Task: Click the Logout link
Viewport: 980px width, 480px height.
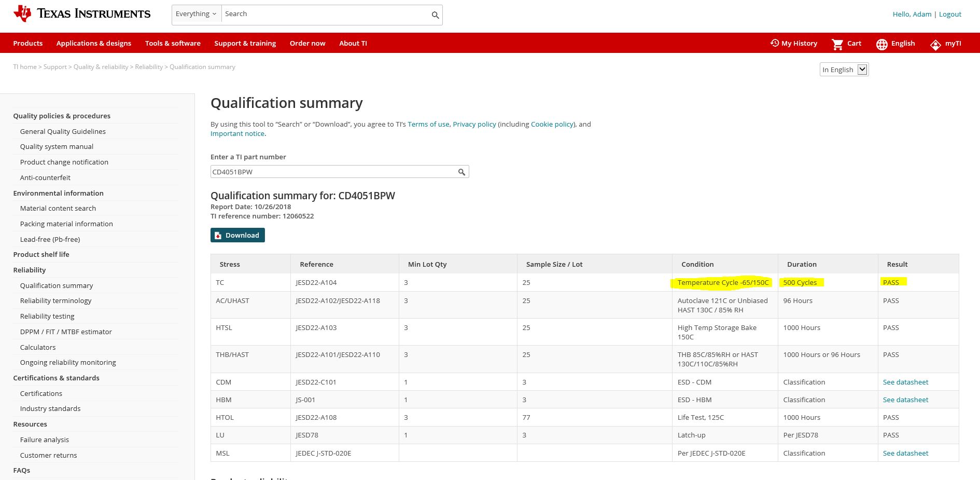Action: coord(950,14)
